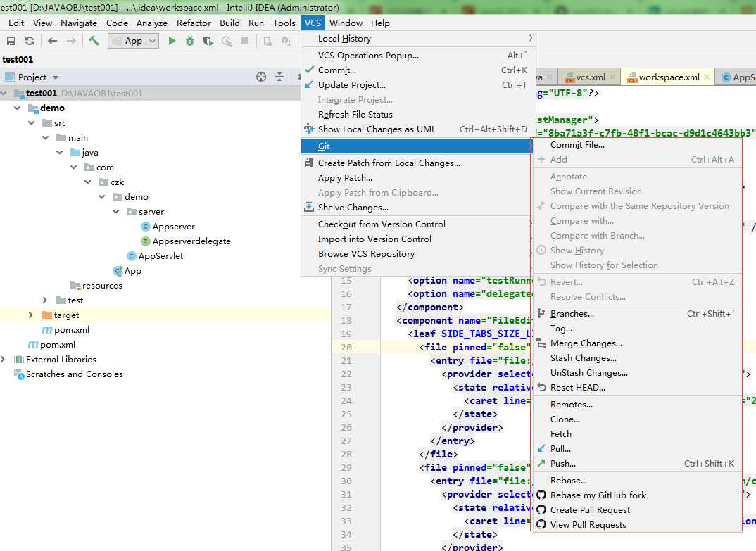Select Update Project... in VCS menu
The height and width of the screenshot is (551, 756).
point(418,85)
